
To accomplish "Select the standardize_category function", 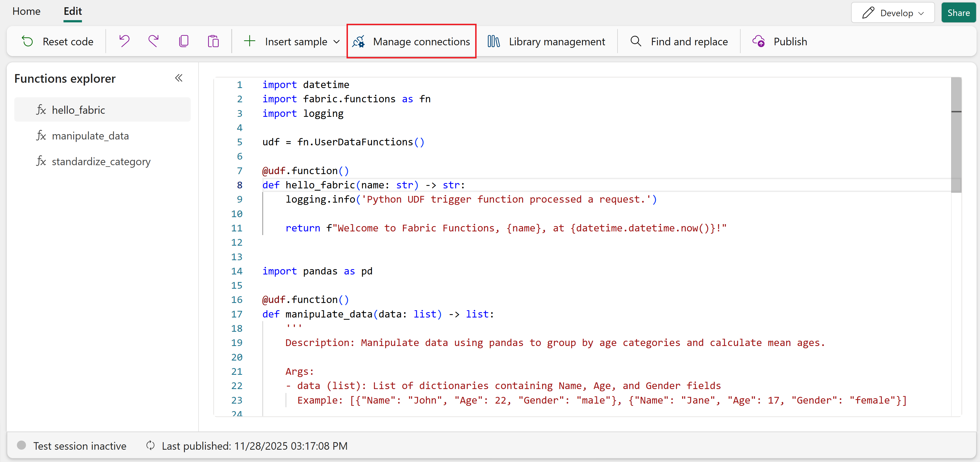I will click(101, 162).
